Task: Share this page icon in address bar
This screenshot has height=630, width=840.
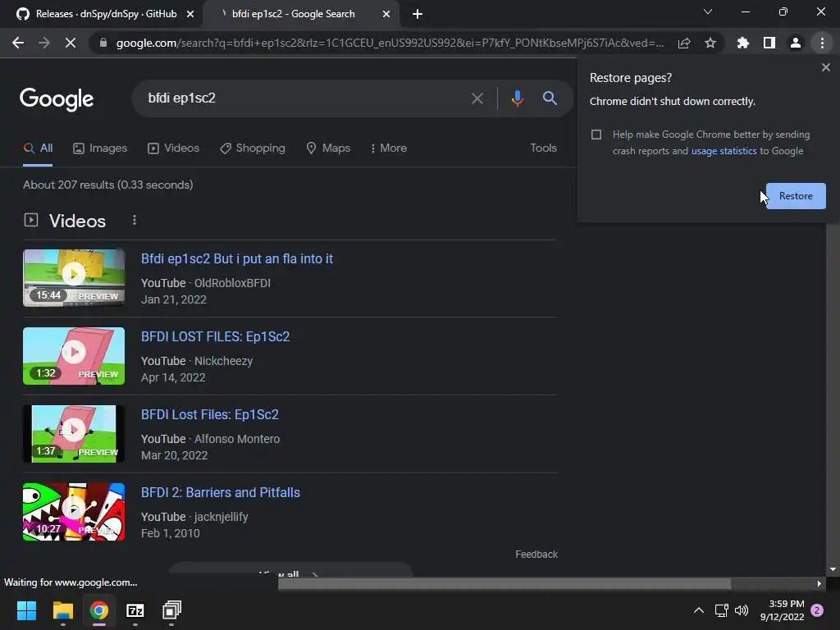Action: (684, 43)
